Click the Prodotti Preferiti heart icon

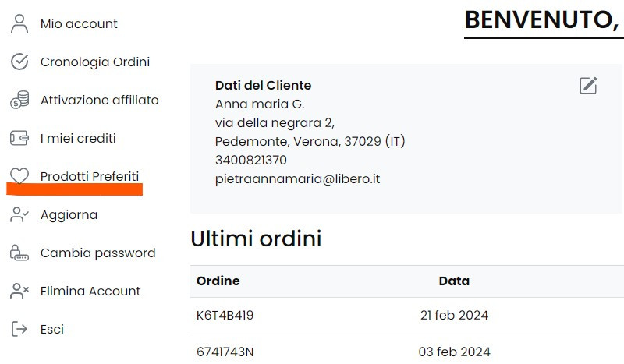pos(19,176)
